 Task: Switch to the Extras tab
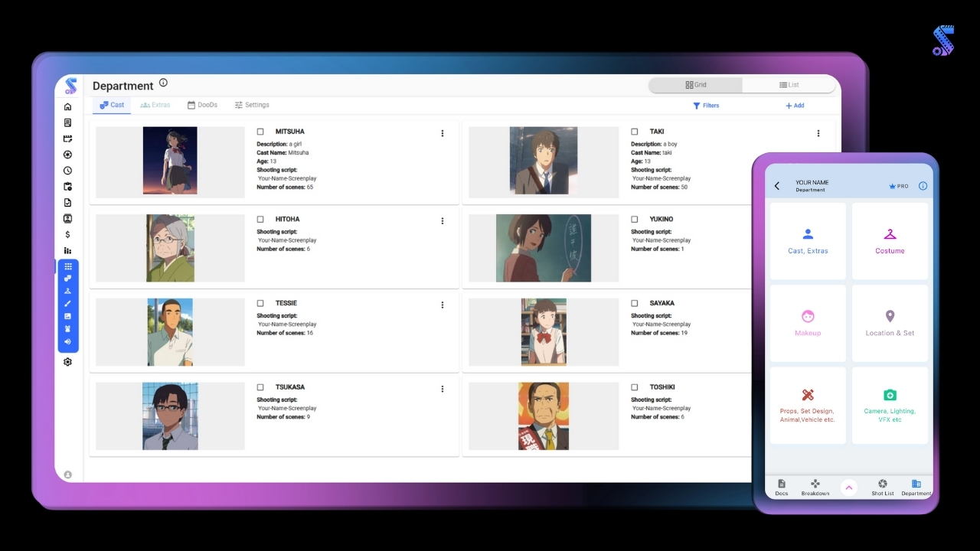[155, 105]
